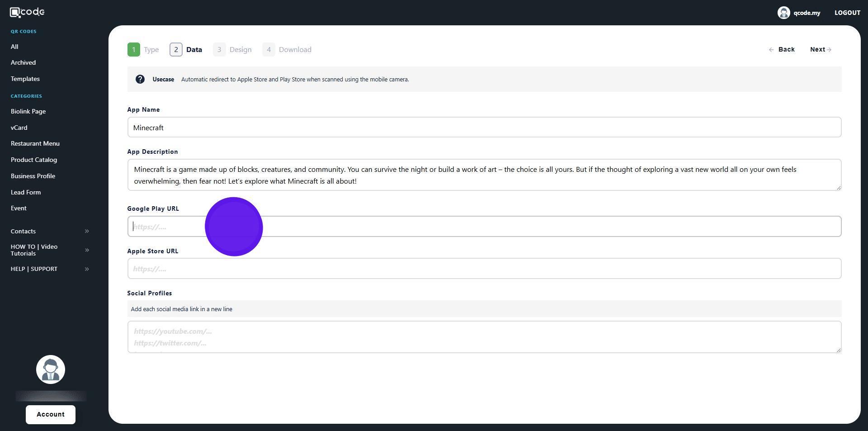
Task: Click the Social Profiles textarea
Action: click(484, 337)
